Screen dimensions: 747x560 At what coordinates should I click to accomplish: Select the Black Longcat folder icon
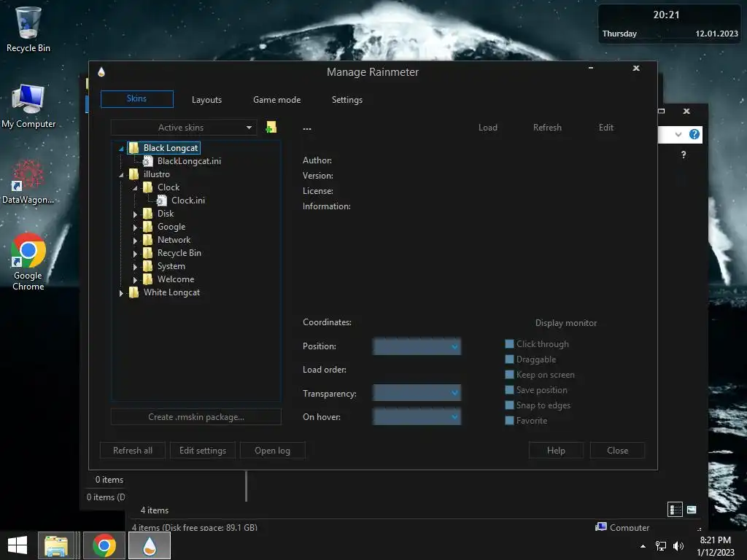coord(134,147)
